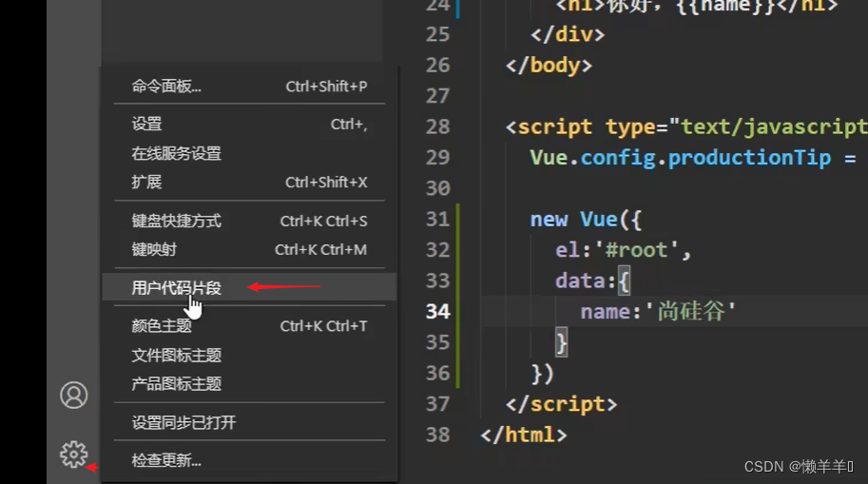This screenshot has height=484, width=868.
Task: Click line number 36 in gutter
Action: click(x=438, y=374)
